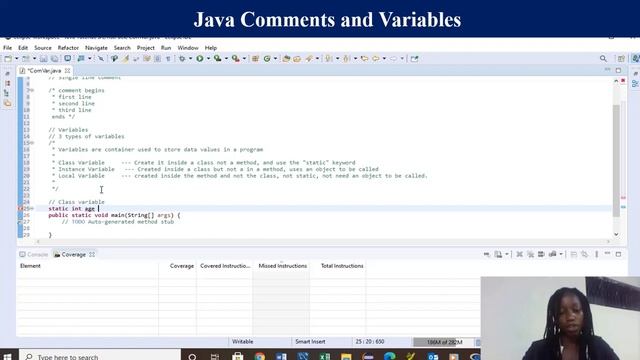Expand the Debug dropdown arrow
This screenshot has width=640, height=360.
[190, 59]
